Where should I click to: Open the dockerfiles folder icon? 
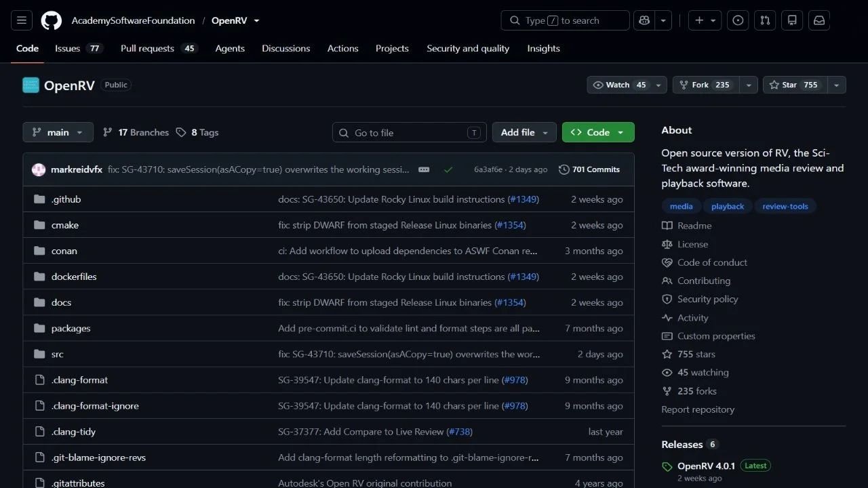39,277
